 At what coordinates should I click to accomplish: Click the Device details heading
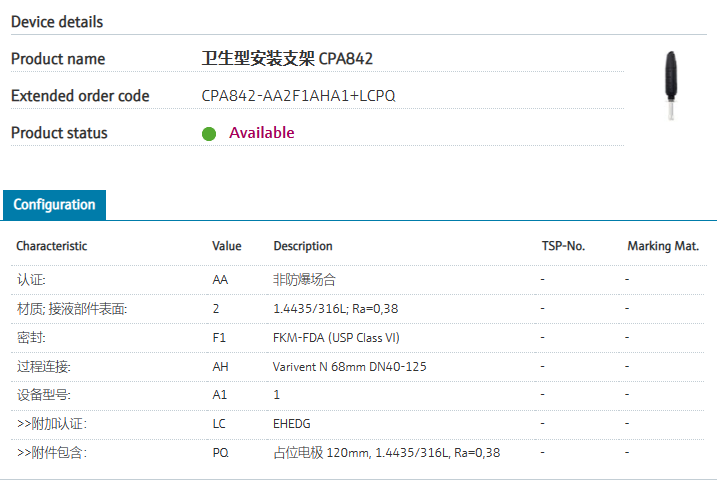[57, 22]
